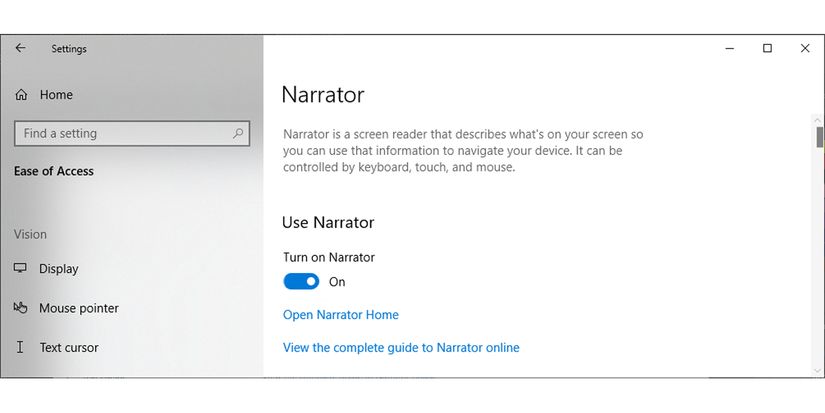Click the vertical scrollbar thumb
The height and width of the screenshot is (413, 825).
pyautogui.click(x=820, y=137)
